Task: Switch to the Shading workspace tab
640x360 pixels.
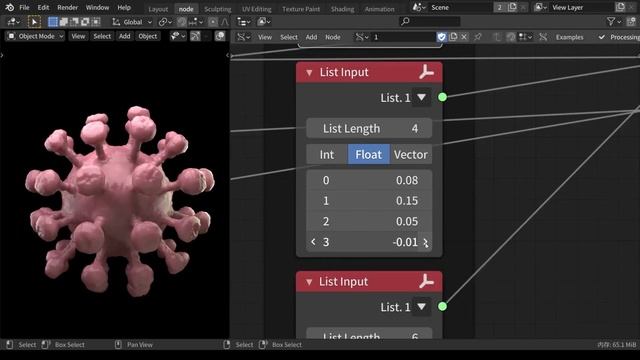Action: click(342, 9)
